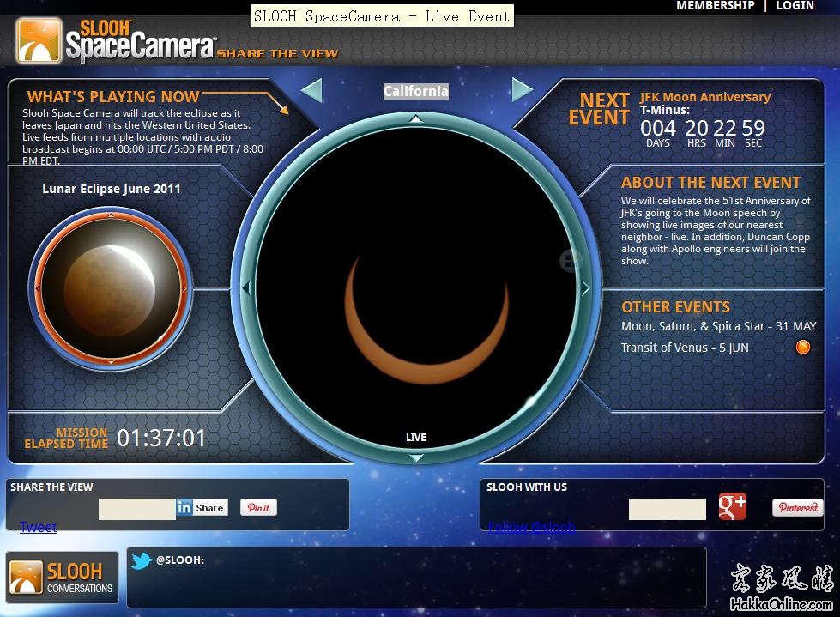Click the Google Plus icon
The image size is (840, 617).
point(733,506)
